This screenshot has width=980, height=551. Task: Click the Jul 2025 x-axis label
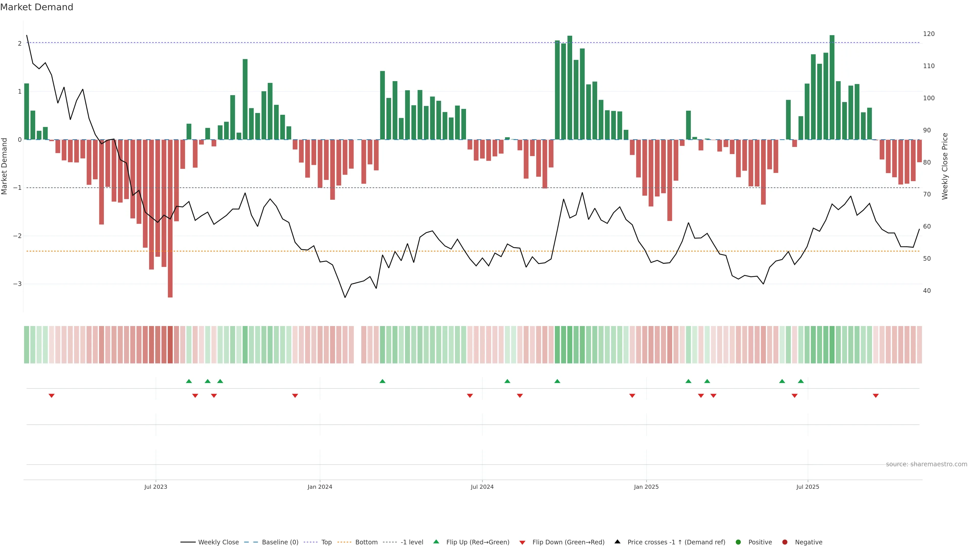point(807,487)
